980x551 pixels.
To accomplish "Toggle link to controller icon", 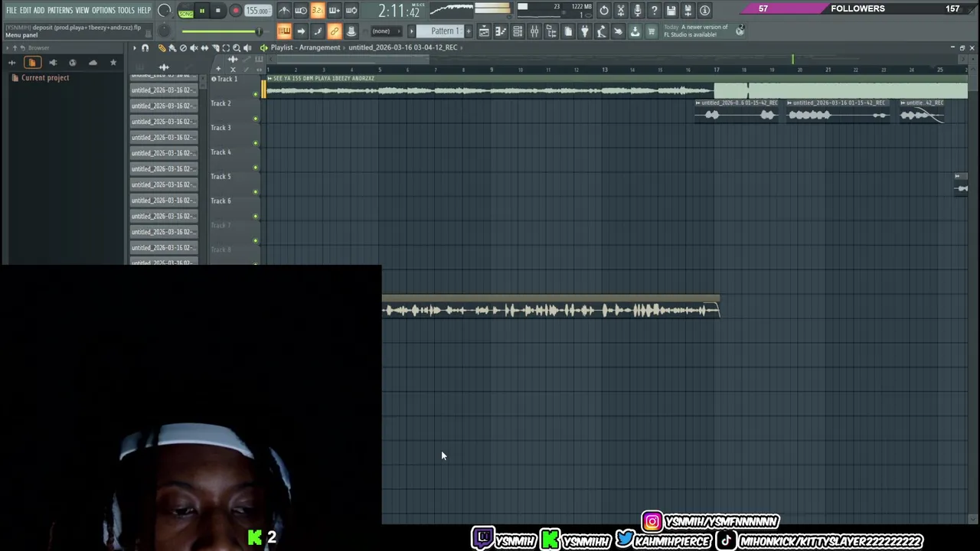I will (335, 31).
